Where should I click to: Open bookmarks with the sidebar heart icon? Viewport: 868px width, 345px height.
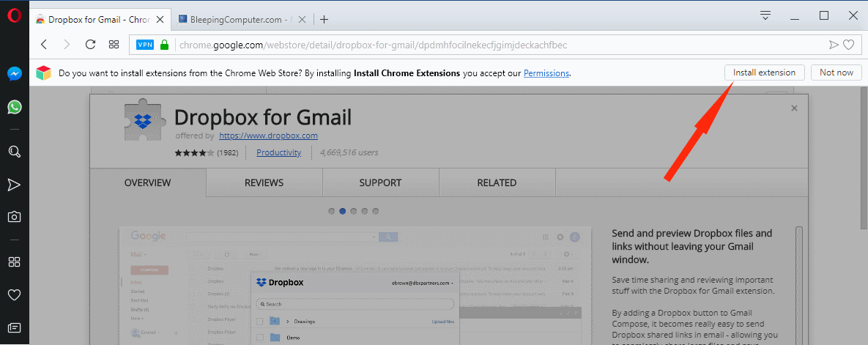[15, 294]
